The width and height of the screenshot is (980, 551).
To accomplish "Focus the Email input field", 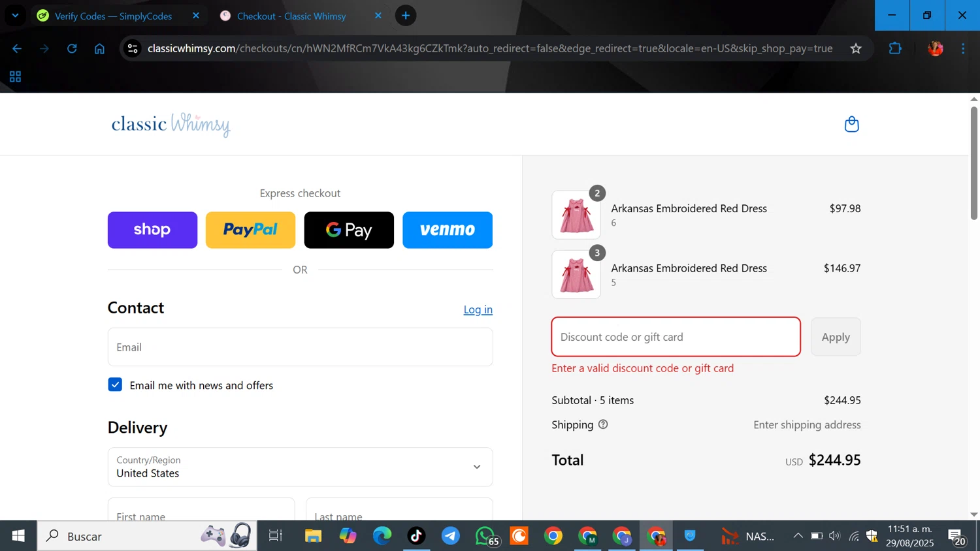I will [300, 347].
